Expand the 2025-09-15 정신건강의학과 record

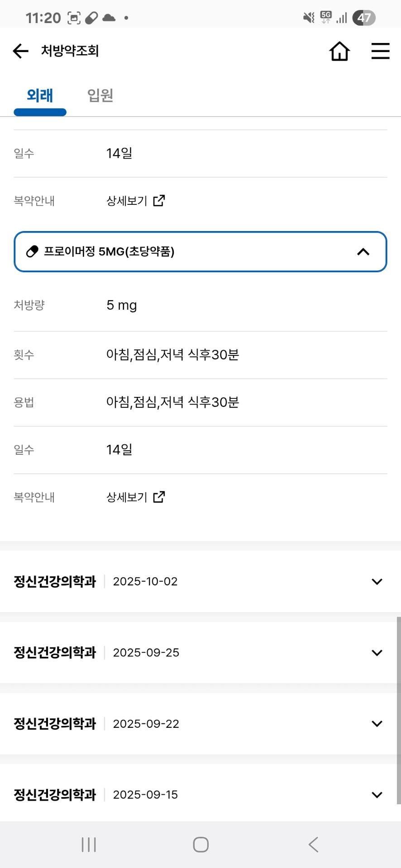(x=377, y=794)
